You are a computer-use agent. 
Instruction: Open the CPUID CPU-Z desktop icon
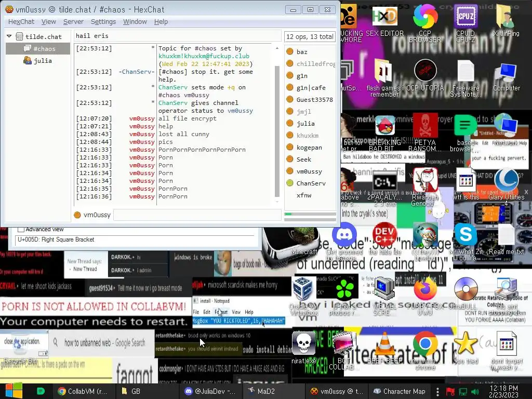465,23
